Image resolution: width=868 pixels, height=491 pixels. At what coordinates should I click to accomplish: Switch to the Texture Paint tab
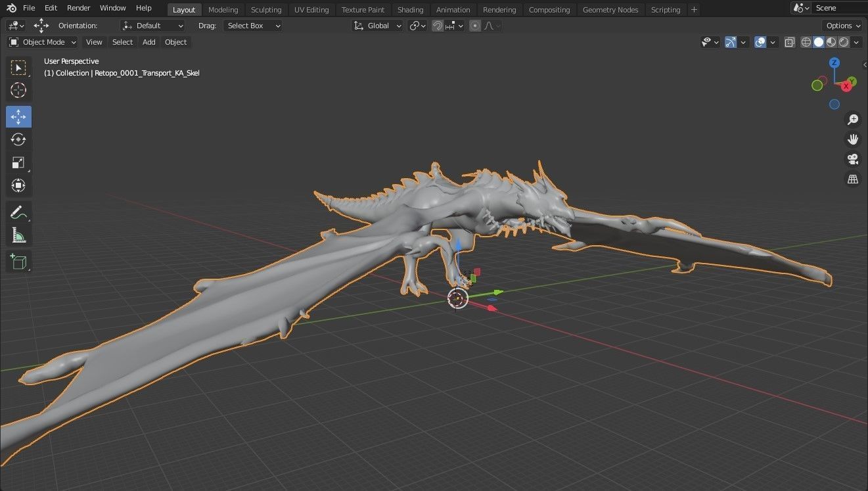click(x=363, y=10)
